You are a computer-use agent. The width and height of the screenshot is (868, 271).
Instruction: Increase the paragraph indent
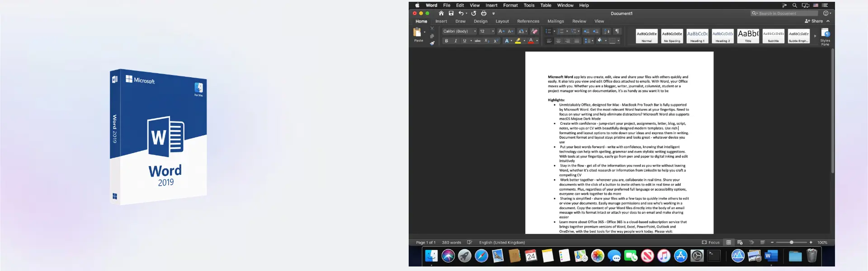596,31
